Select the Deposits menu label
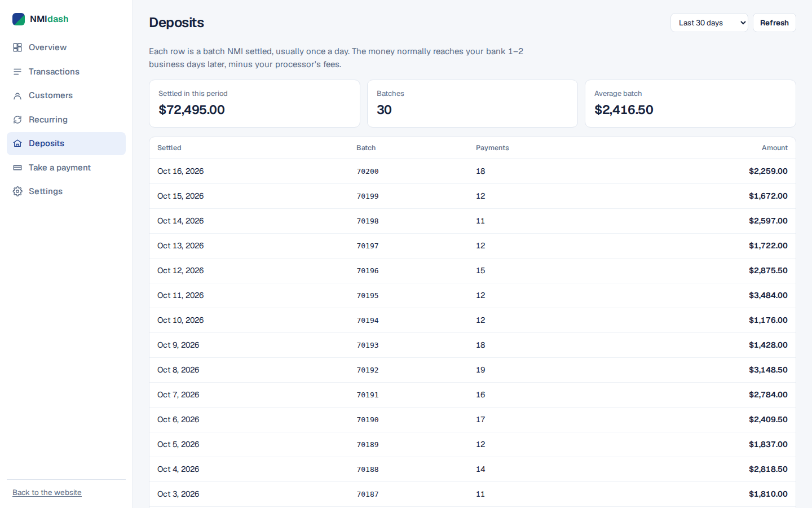Screen dimensions: 812x508 click(x=46, y=143)
